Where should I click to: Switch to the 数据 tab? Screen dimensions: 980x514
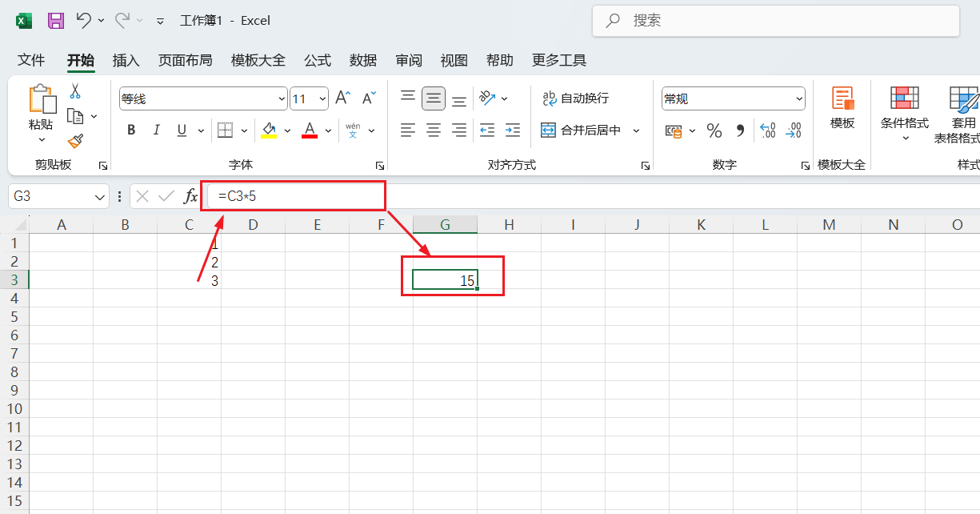[363, 60]
